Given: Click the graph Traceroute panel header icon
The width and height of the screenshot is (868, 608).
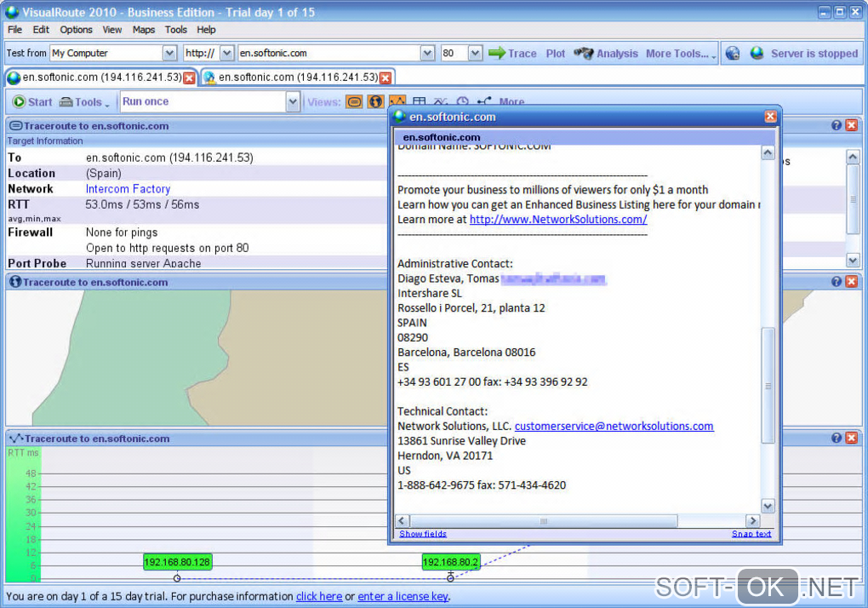Looking at the screenshot, I should tap(17, 438).
